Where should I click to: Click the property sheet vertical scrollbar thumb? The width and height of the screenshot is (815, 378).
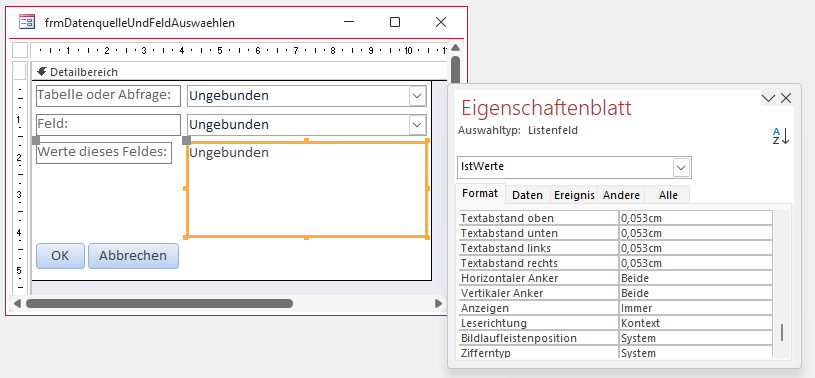click(782, 333)
